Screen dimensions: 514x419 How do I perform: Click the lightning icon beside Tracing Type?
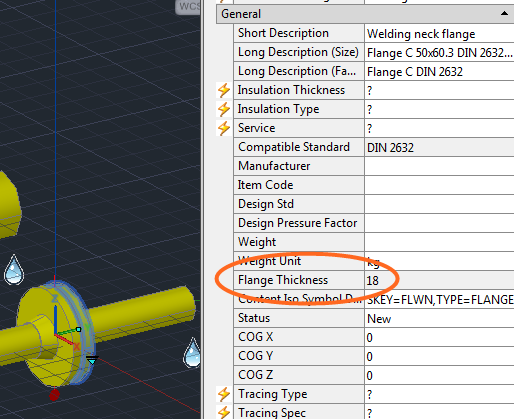coord(224,394)
